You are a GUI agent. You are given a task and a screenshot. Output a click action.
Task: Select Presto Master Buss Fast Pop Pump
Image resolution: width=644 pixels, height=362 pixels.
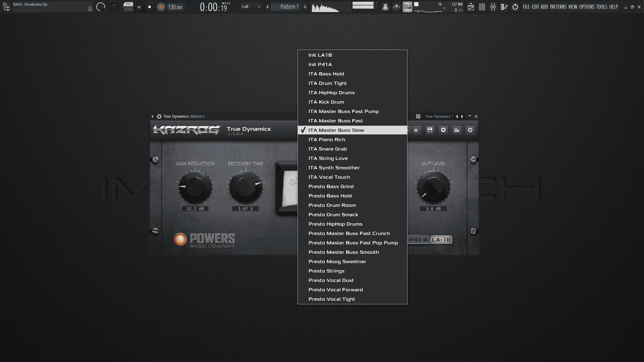coord(353,243)
